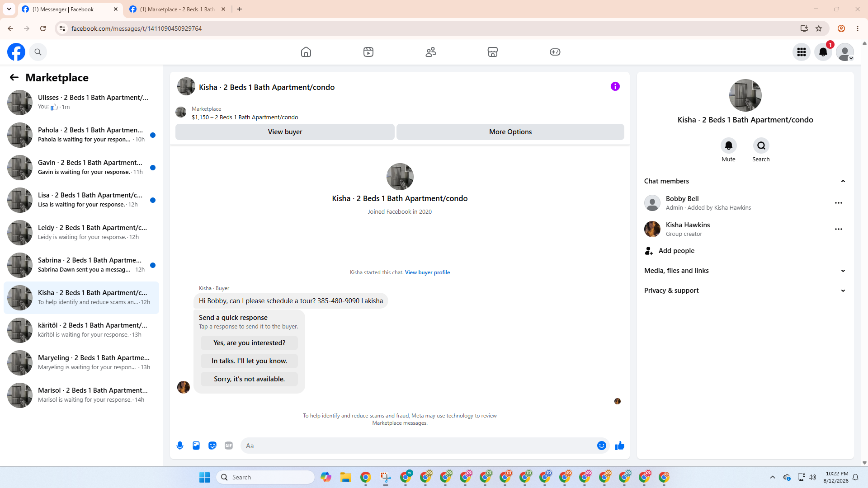Open the Leidy conversation
Image resolution: width=868 pixels, height=488 pixels.
point(81,233)
